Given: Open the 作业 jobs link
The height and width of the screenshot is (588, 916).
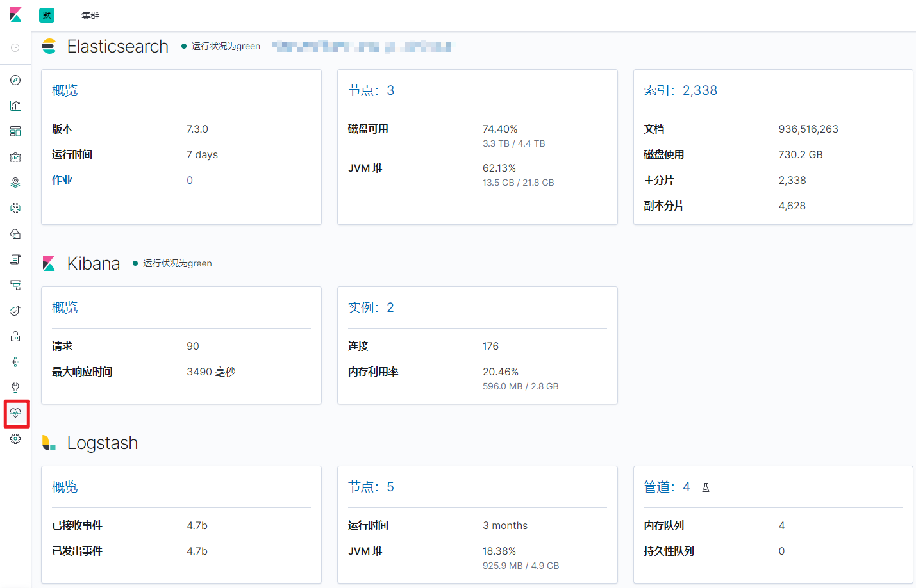Looking at the screenshot, I should [x=62, y=180].
